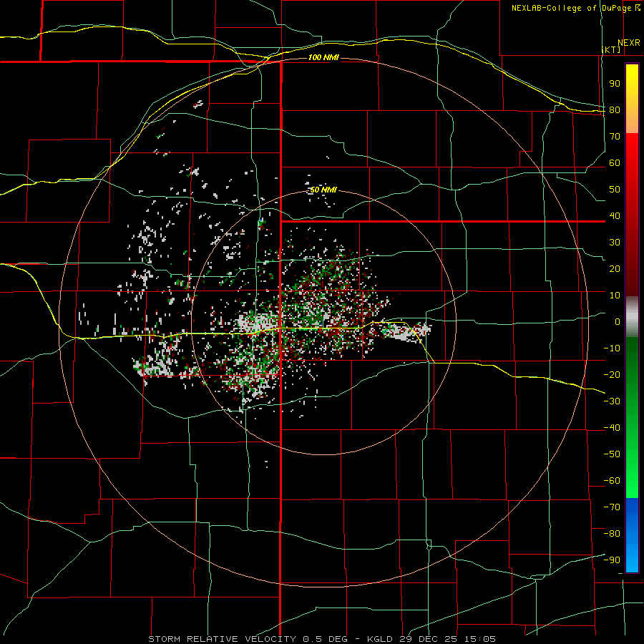Select the gray zero-velocity band of the scale
Viewport: 644px width, 644px height.
pos(632,316)
